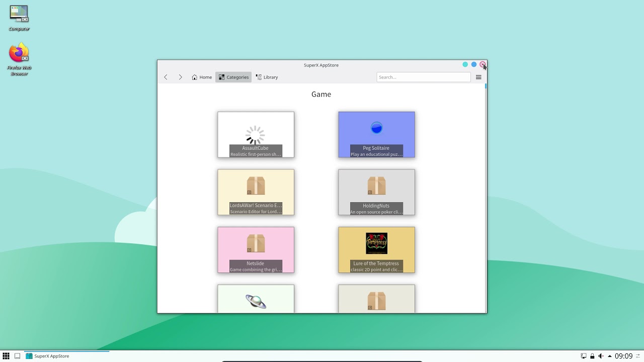Image resolution: width=644 pixels, height=362 pixels.
Task: Open the volume tray icon
Action: [601, 356]
